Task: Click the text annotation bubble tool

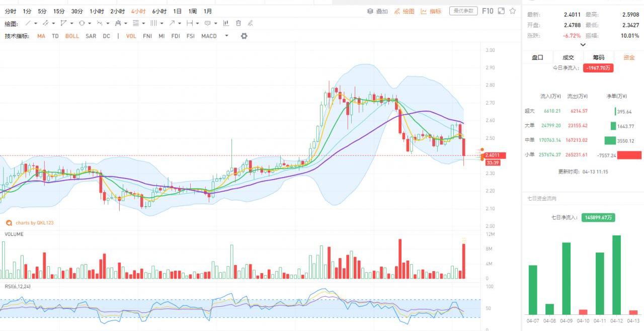Action: tap(207, 23)
